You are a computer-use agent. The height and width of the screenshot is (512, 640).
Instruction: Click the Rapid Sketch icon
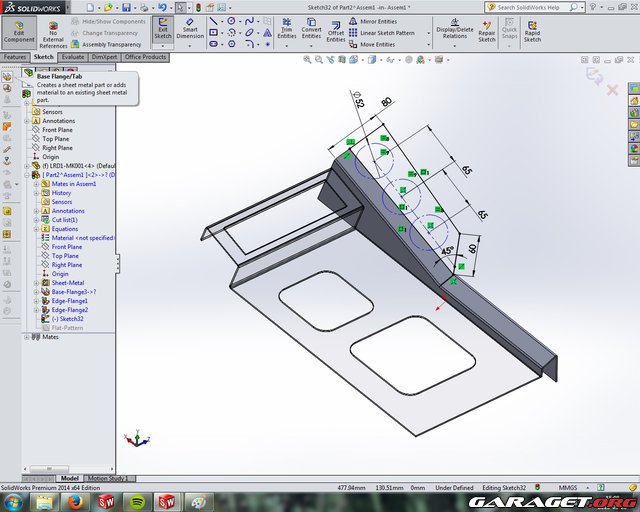532,30
